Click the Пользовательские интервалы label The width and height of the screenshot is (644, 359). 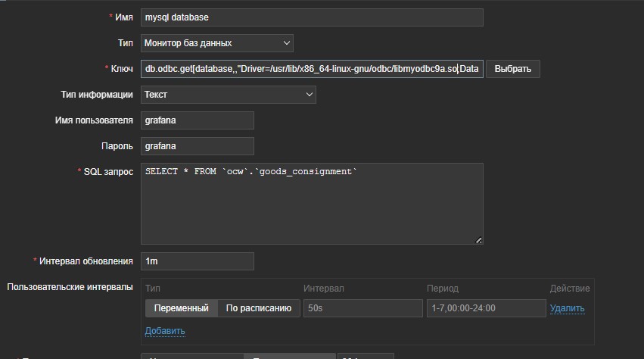70,287
